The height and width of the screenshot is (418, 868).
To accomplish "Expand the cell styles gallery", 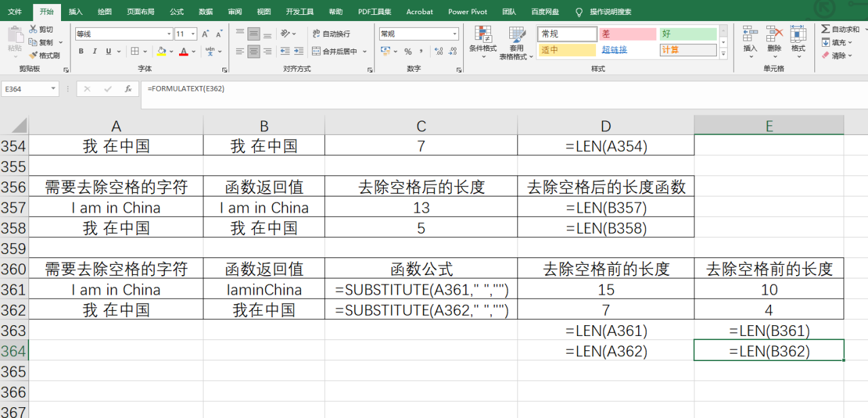I will 724,54.
